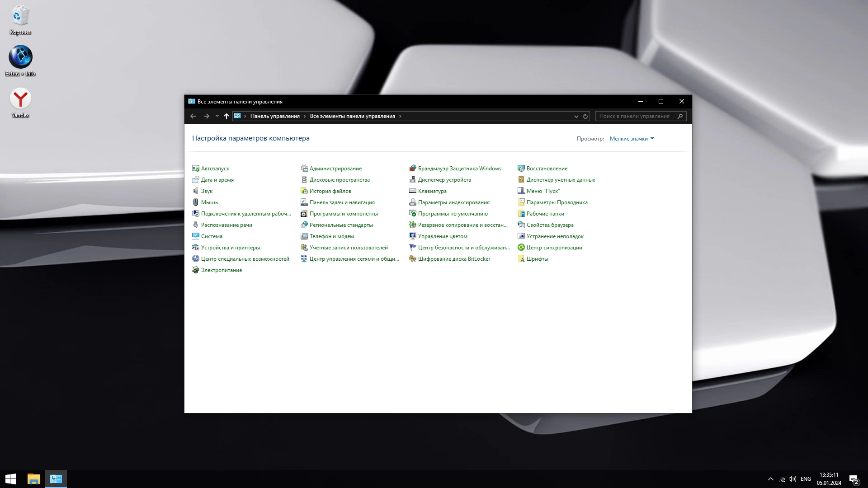Open the Mouse (Мышь) icon
Screen dimensions: 868x488
point(195,202)
